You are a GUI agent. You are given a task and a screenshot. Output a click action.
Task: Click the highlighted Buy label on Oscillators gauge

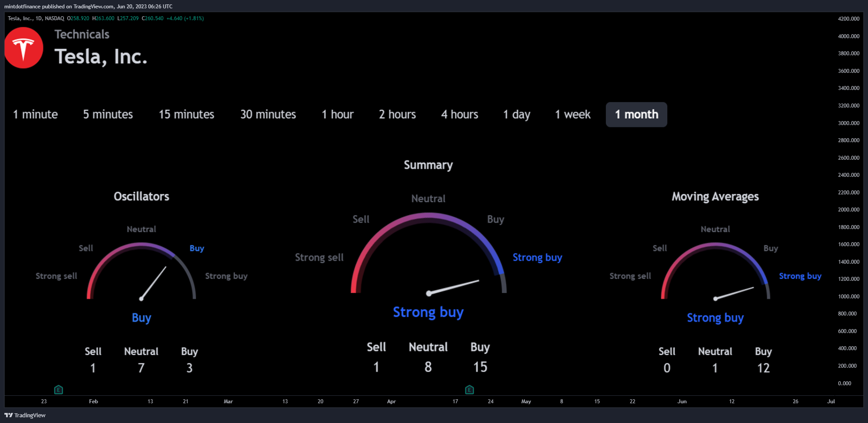point(196,248)
